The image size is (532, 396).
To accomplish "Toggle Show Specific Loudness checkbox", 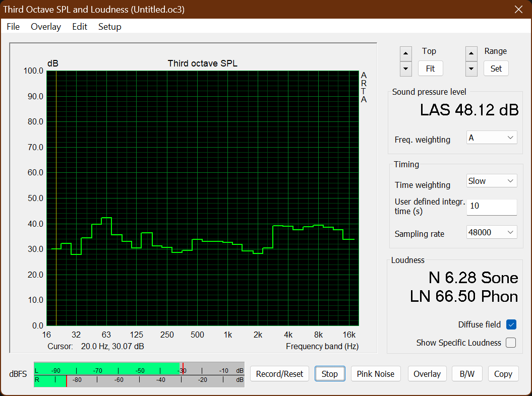I will coord(511,343).
